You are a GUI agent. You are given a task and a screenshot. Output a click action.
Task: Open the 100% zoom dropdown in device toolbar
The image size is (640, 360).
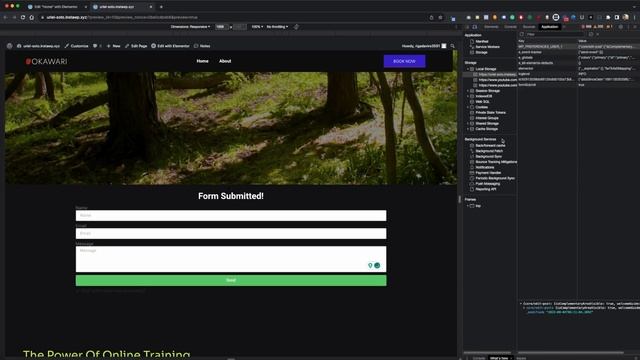(257, 27)
